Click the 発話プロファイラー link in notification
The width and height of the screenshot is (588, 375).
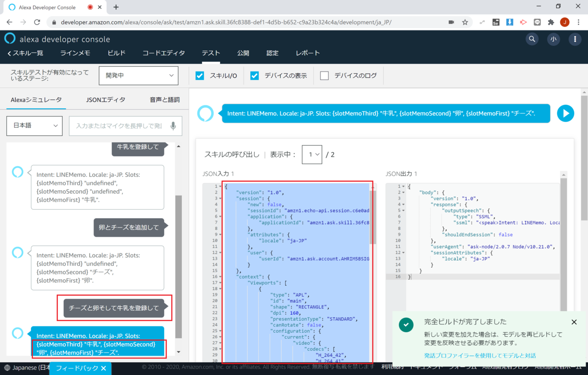coord(480,355)
